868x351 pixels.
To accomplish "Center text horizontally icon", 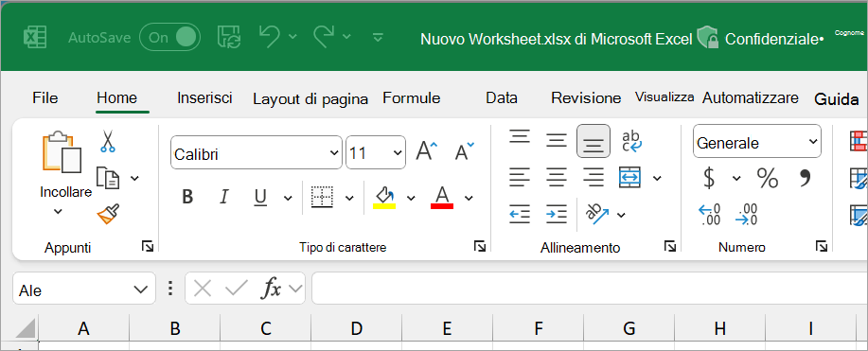I will point(557,177).
